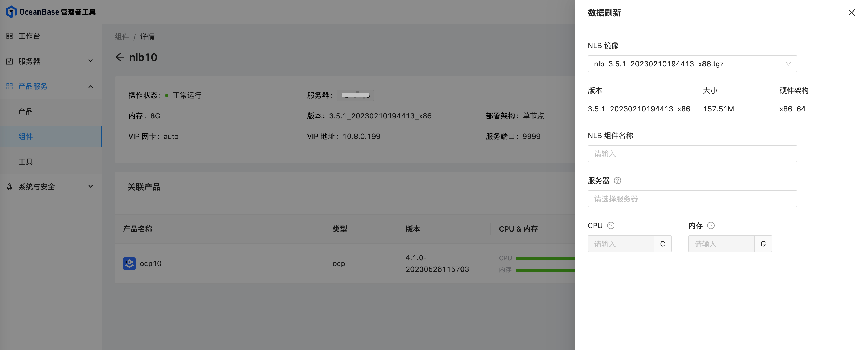Collapse the 产品服务 section chevron
868x350 pixels.
click(x=90, y=87)
